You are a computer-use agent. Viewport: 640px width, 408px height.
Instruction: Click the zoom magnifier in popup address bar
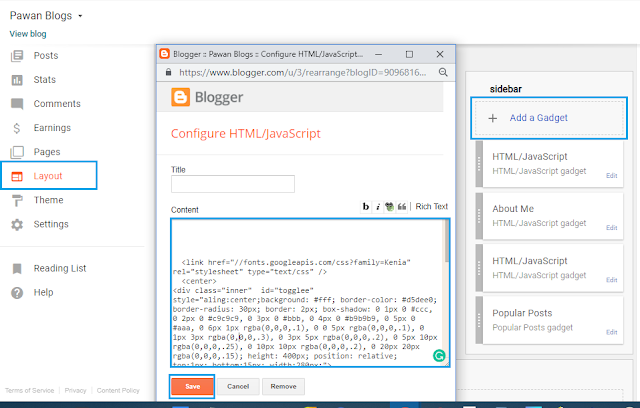point(443,73)
